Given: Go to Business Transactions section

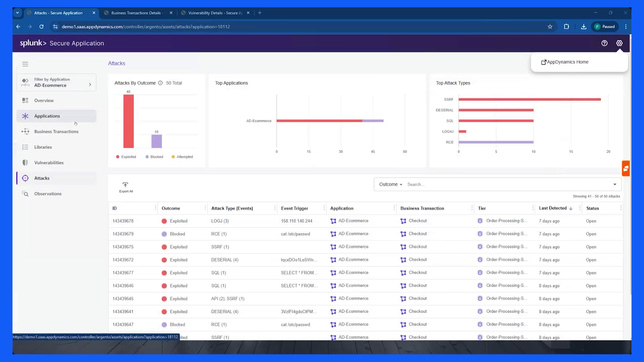Looking at the screenshot, I should (56, 132).
